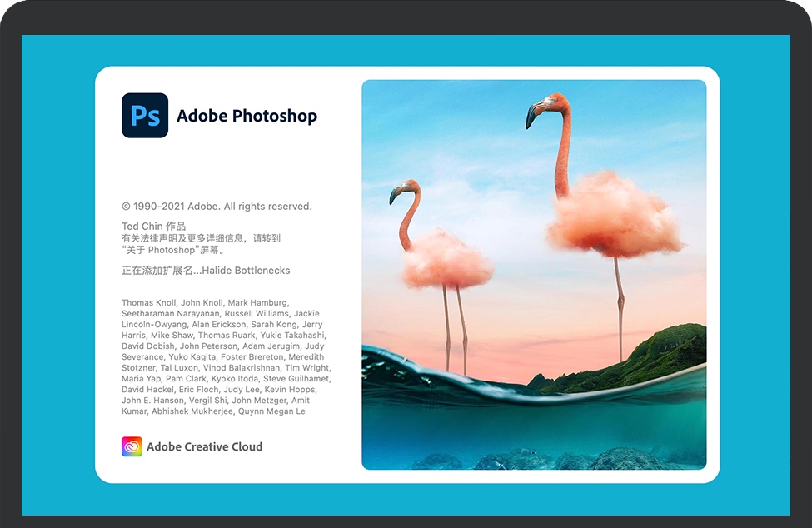This screenshot has height=528, width=812.
Task: Click the 1990-2021 Adobe copyright line
Action: click(x=217, y=206)
